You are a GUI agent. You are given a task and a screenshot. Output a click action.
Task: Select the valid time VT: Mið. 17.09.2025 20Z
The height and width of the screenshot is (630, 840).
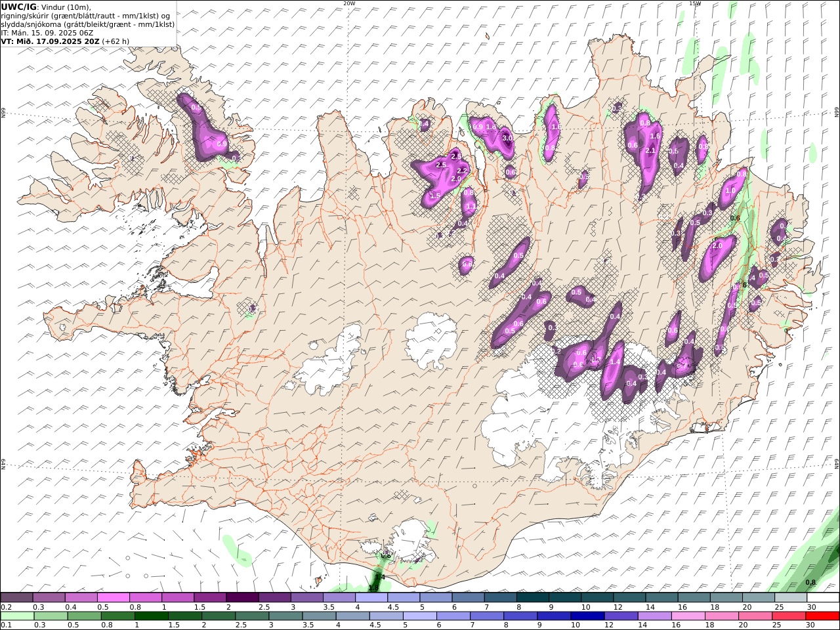pyautogui.click(x=51, y=41)
